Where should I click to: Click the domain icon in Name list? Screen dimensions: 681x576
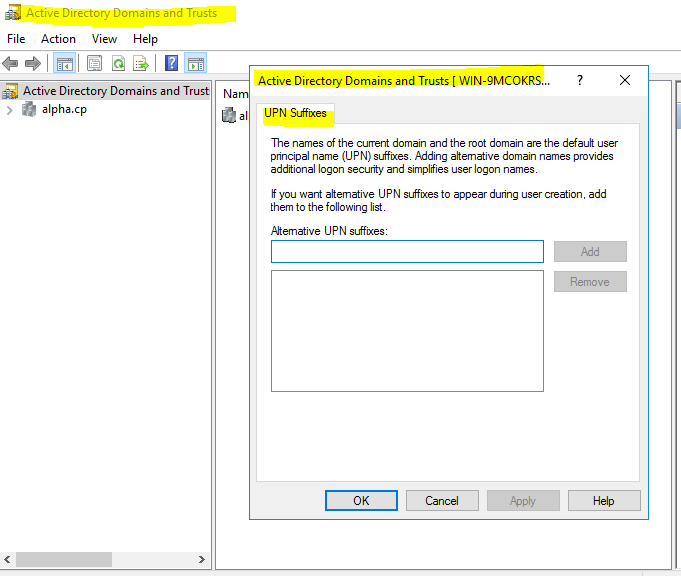point(229,115)
